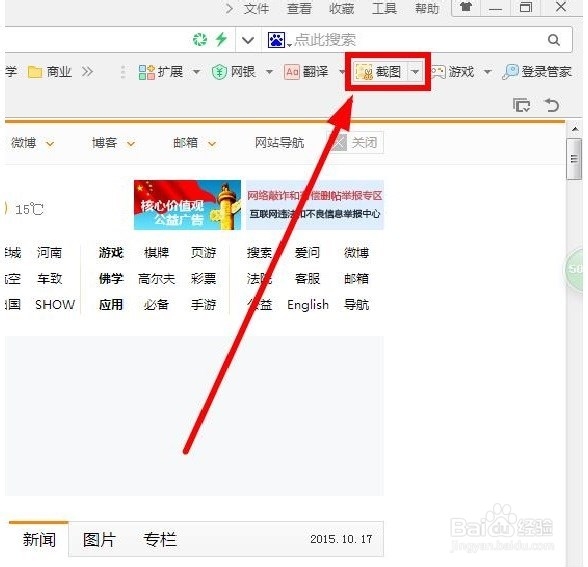Open the 扩展 dropdown arrow

[x=196, y=72]
